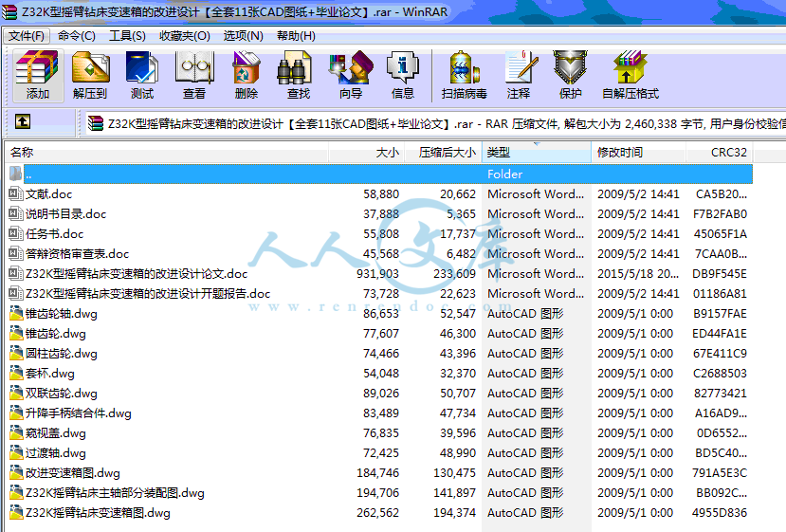786x532 pixels.
Task: Open the 收藏夹(O) menu
Action: click(x=185, y=36)
